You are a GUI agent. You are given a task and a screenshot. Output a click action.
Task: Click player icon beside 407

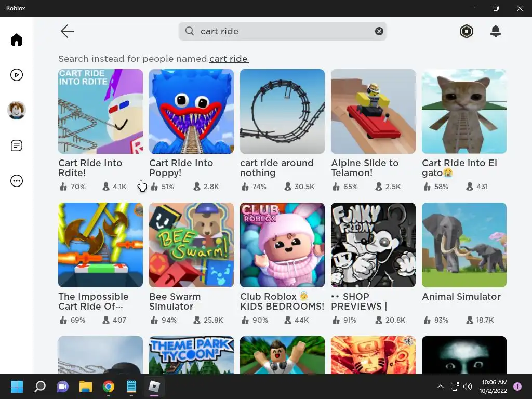106,320
